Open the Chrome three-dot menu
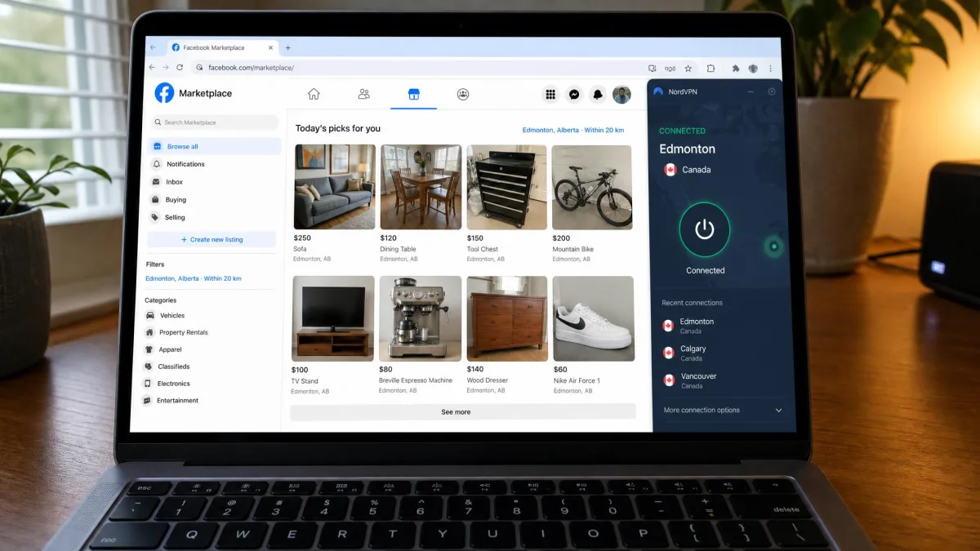This screenshot has height=551, width=980. [770, 69]
